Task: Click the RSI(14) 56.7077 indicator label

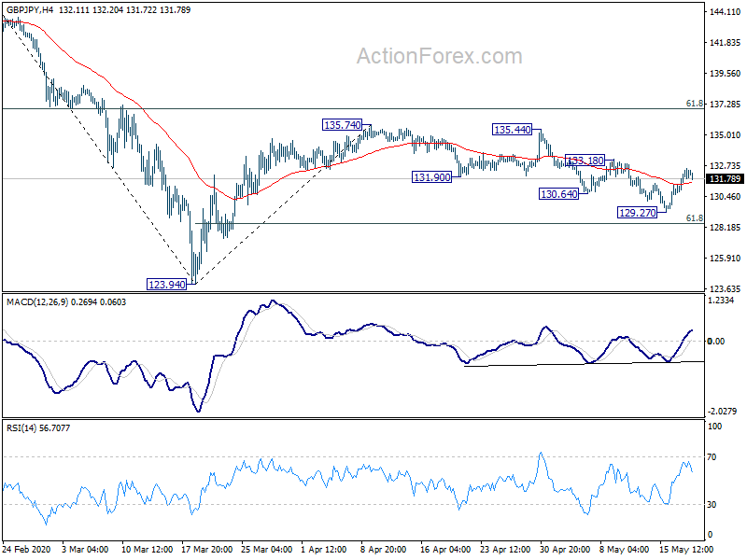Action: point(38,428)
